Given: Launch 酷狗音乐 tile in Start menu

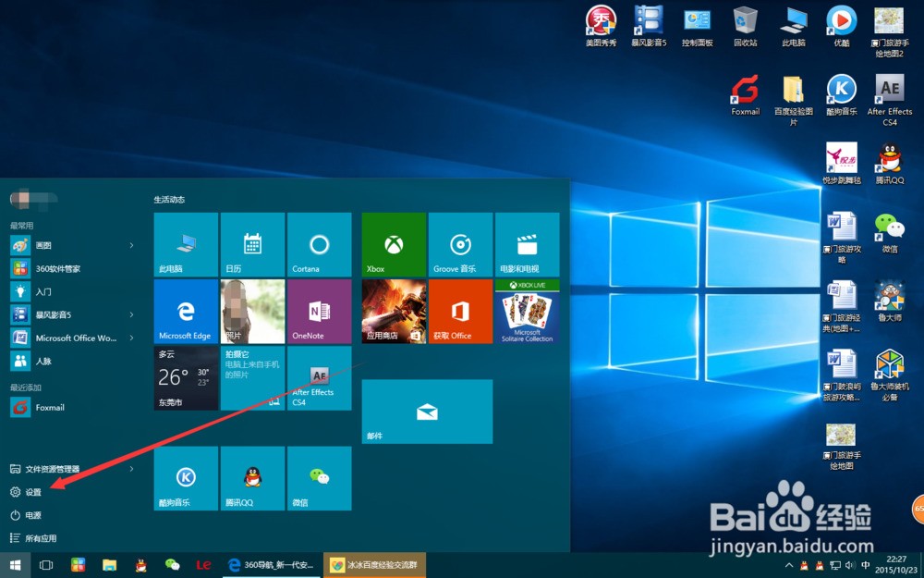Looking at the screenshot, I should click(186, 478).
